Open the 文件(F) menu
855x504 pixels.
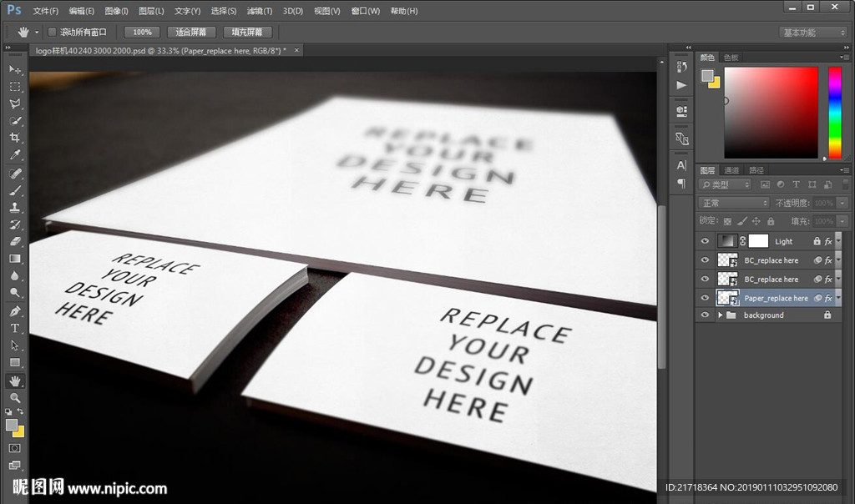point(46,11)
